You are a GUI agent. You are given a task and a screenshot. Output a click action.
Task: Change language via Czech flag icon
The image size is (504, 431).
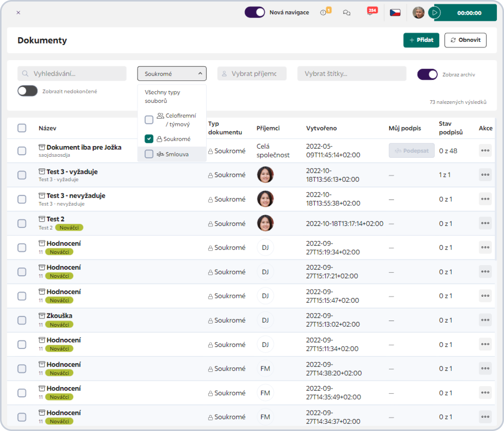pyautogui.click(x=395, y=13)
